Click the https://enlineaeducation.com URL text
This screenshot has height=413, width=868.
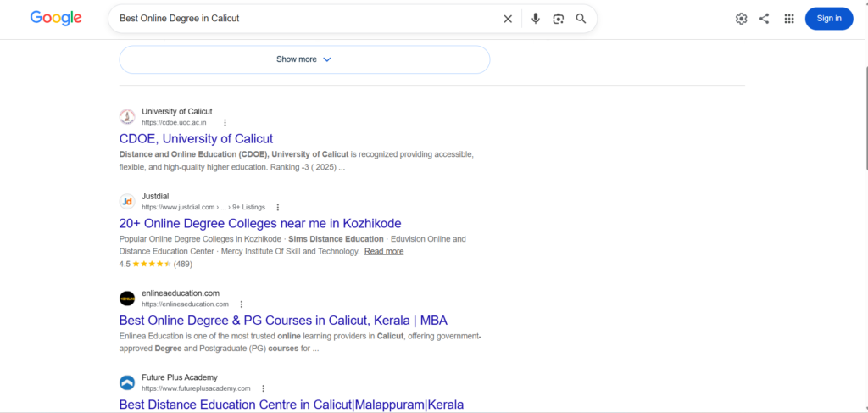[185, 304]
